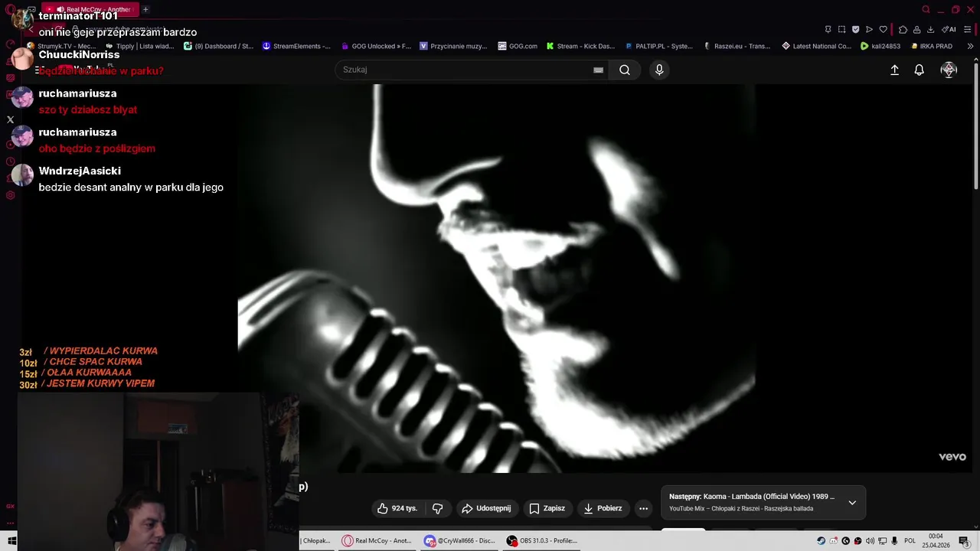The height and width of the screenshot is (551, 980).
Task: Open the Windows Start menu
Action: 12,540
